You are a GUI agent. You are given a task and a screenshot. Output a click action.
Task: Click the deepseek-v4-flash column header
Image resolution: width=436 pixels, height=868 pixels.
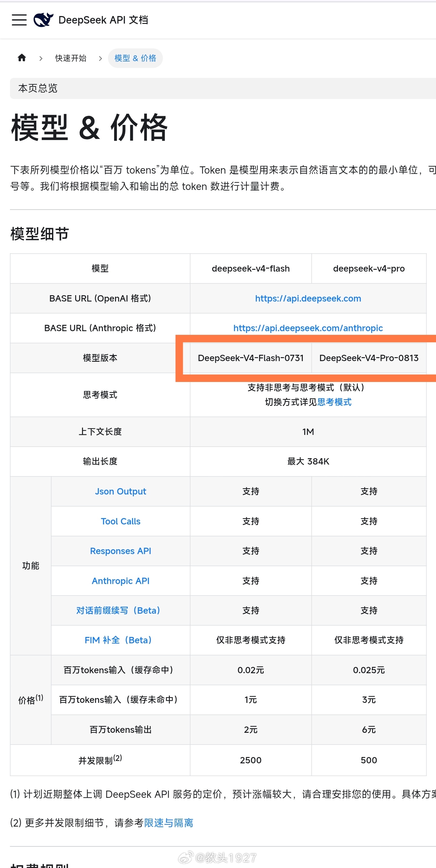[251, 269]
